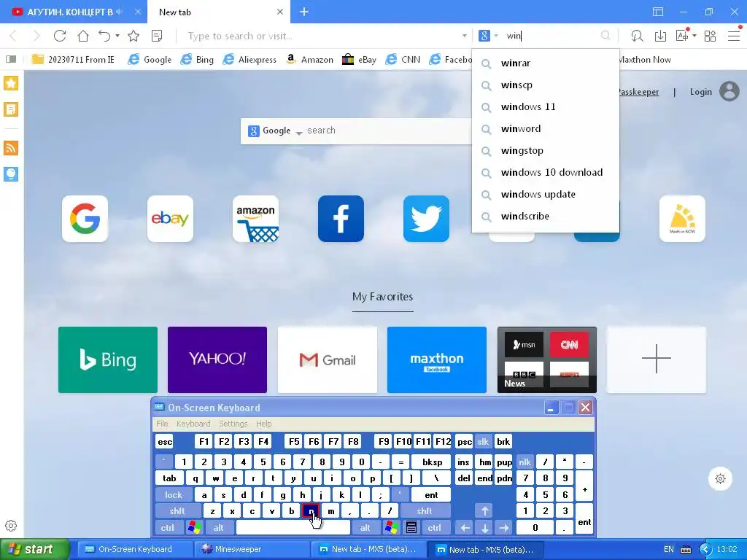Click the page center search field

tap(388, 131)
